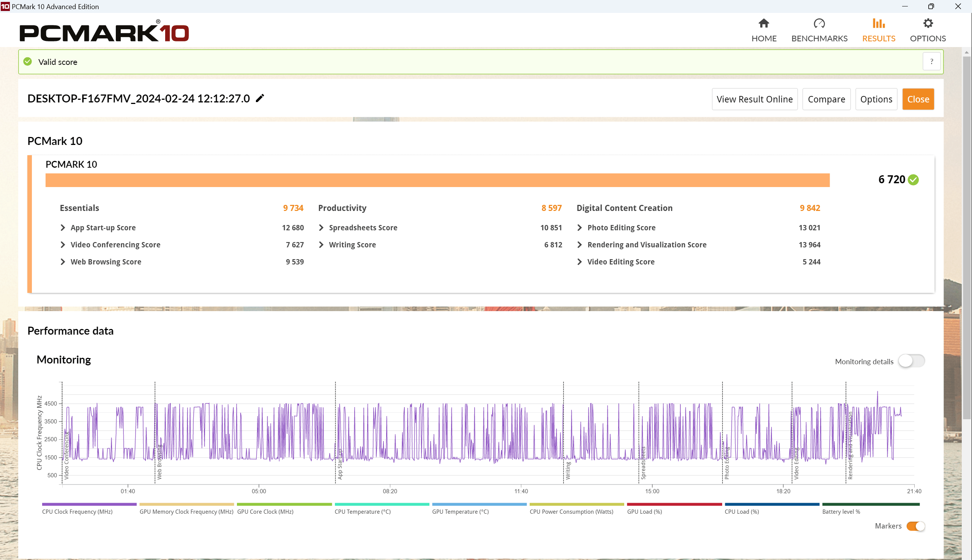Expand the Photo Editing Score row

pos(580,228)
